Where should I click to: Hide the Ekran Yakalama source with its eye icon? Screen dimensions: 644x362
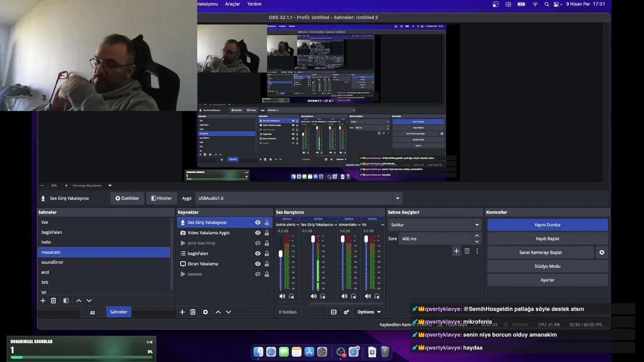tap(258, 263)
